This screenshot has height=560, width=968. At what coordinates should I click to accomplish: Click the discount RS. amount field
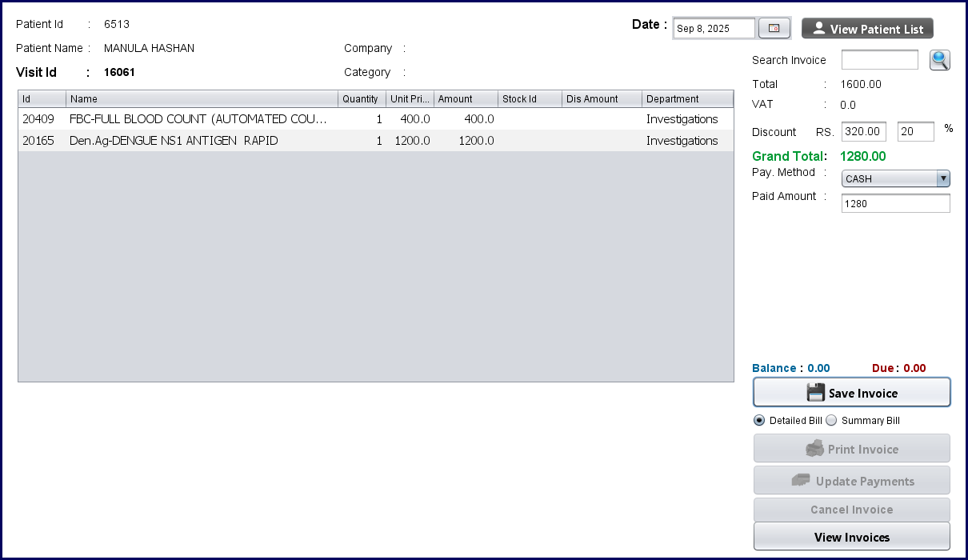click(x=863, y=131)
